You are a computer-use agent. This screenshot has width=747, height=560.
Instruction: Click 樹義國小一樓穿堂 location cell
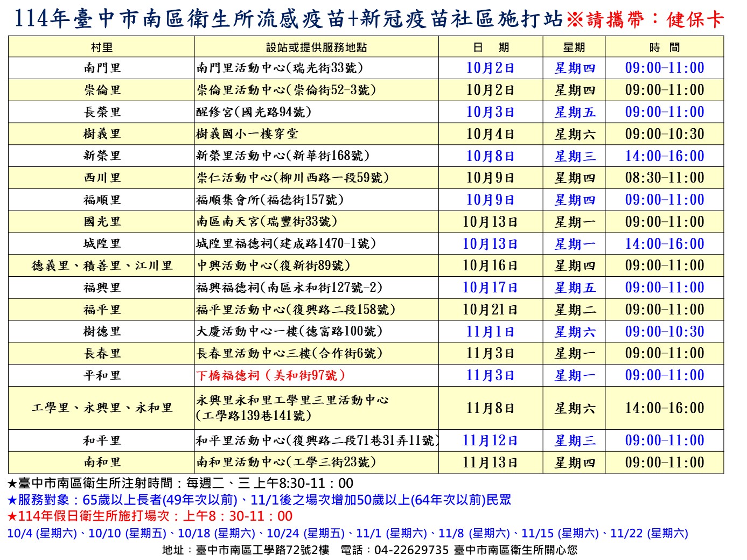click(247, 134)
